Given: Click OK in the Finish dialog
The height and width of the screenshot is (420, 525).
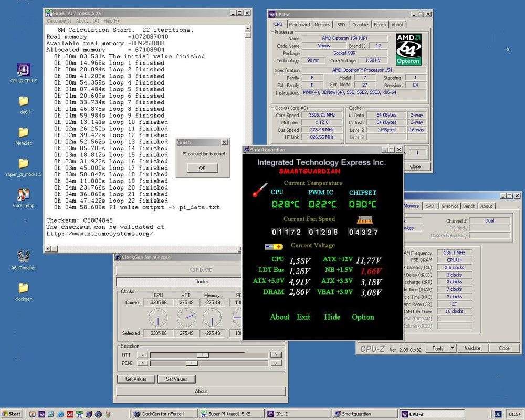Looking at the screenshot, I should (203, 168).
